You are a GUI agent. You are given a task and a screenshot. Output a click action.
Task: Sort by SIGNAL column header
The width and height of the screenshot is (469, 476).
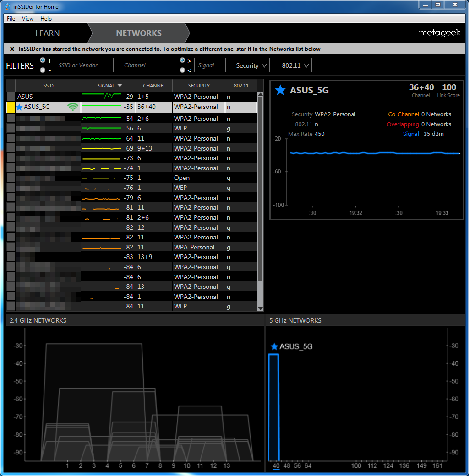click(108, 86)
